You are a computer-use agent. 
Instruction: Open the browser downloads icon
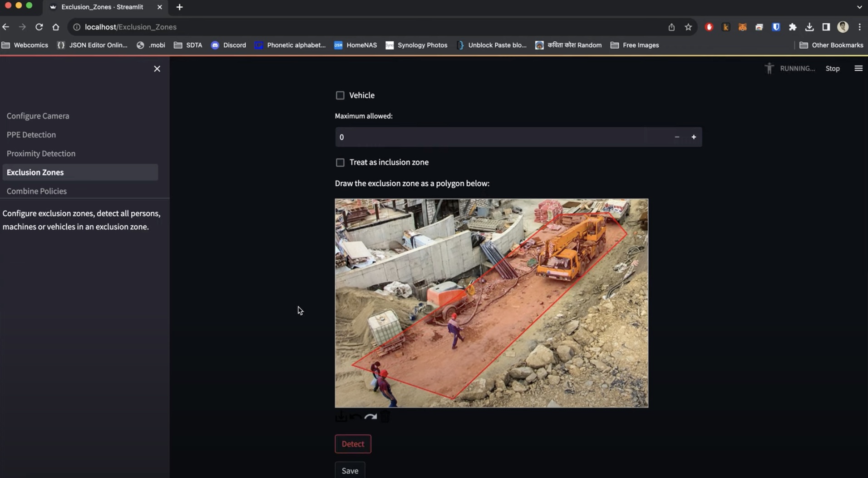pos(809,27)
